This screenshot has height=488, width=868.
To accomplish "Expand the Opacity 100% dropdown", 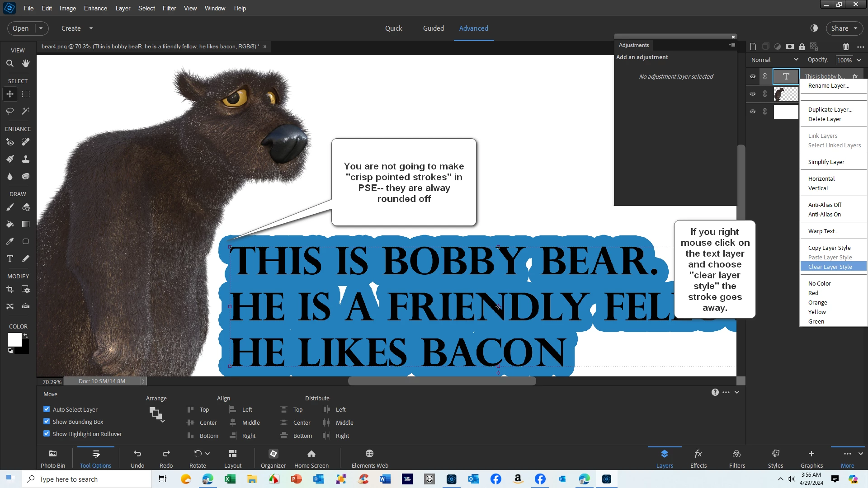I will tap(859, 60).
